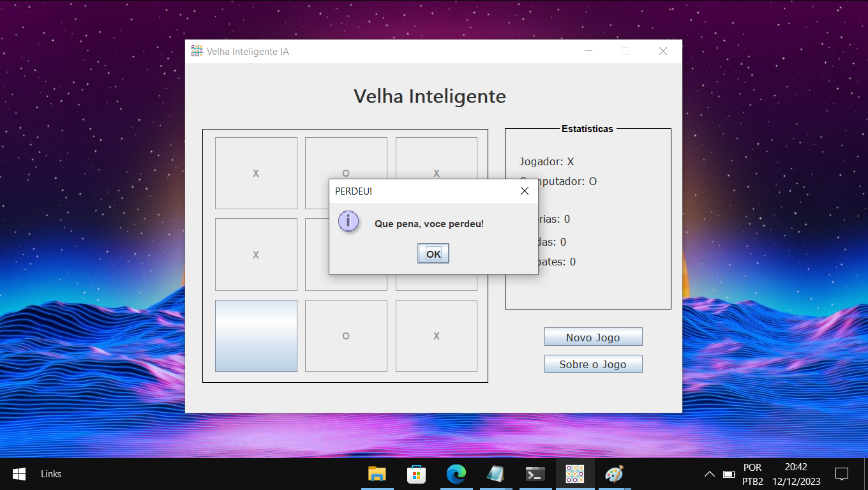Image resolution: width=868 pixels, height=490 pixels.
Task: Launch Microsoft Edge from the taskbar
Action: [456, 474]
